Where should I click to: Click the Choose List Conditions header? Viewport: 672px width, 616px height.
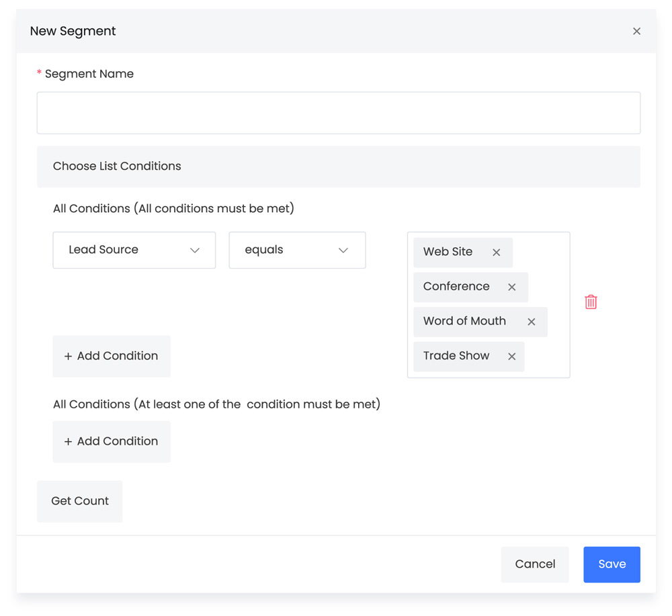click(338, 167)
